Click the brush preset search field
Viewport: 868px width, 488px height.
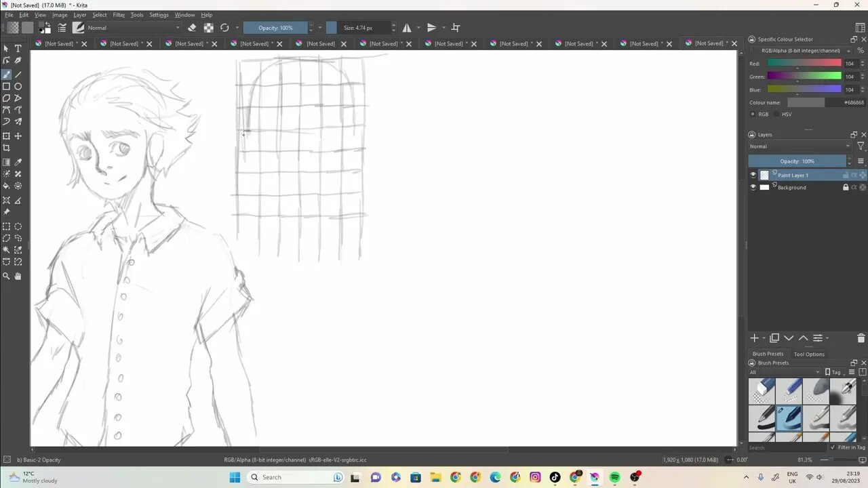coord(787,447)
